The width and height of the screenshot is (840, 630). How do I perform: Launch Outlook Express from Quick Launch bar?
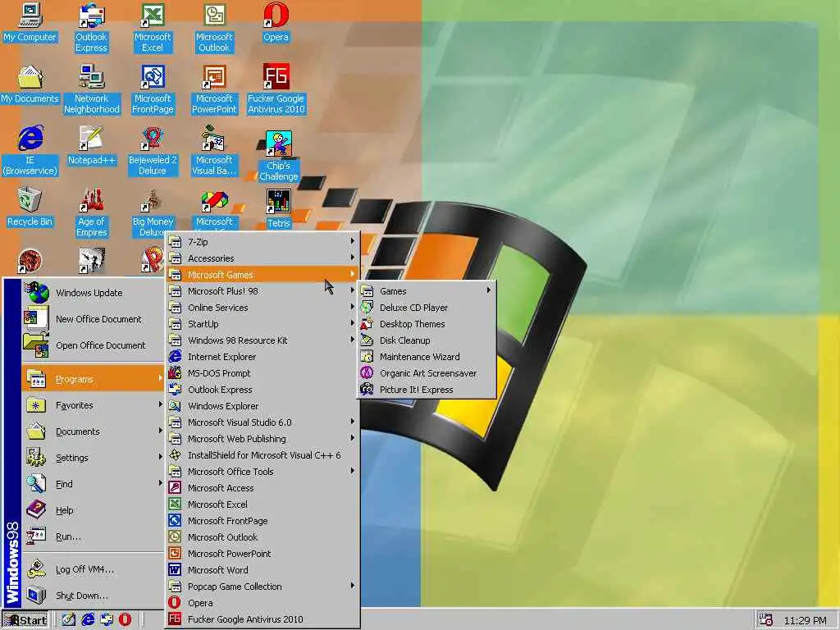tap(107, 620)
